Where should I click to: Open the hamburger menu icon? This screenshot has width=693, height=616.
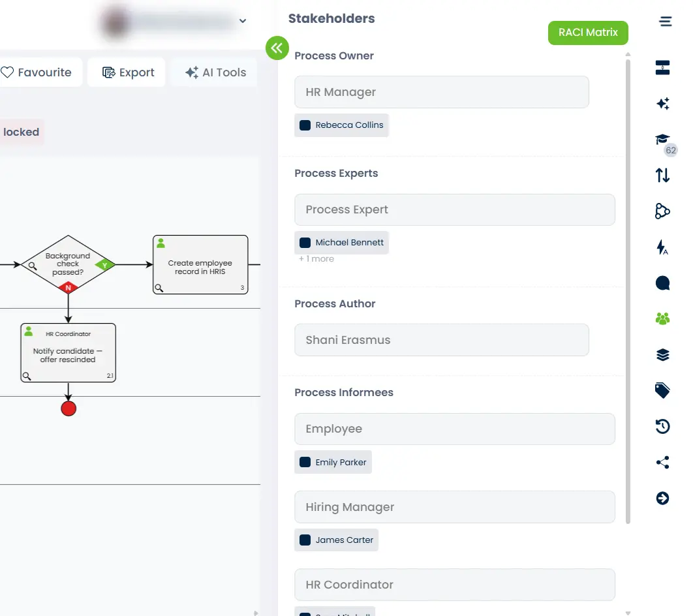pos(665,22)
